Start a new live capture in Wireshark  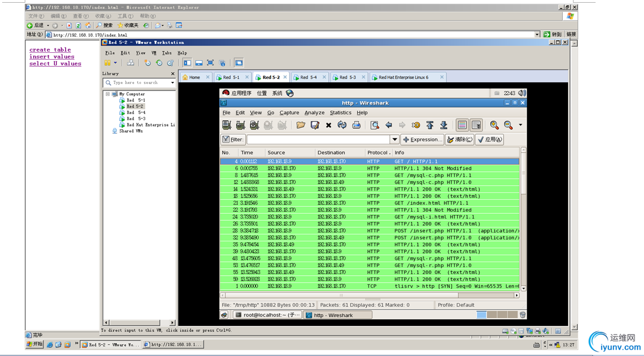tap(254, 125)
